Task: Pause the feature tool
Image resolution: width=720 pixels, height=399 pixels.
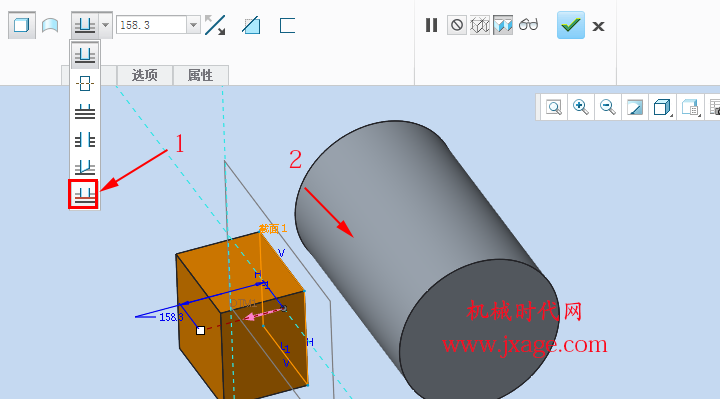Action: (431, 25)
